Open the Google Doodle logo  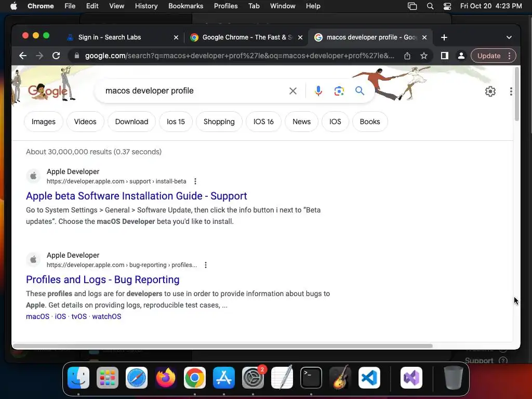pyautogui.click(x=47, y=91)
